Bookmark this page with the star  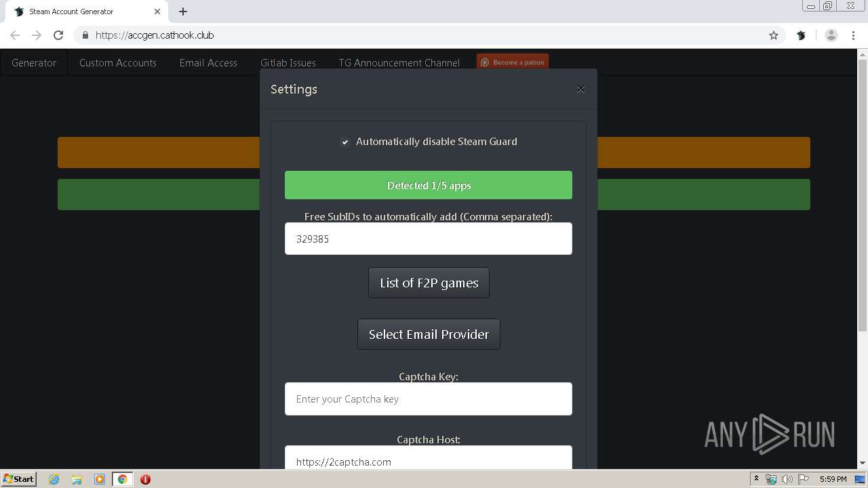pos(774,35)
